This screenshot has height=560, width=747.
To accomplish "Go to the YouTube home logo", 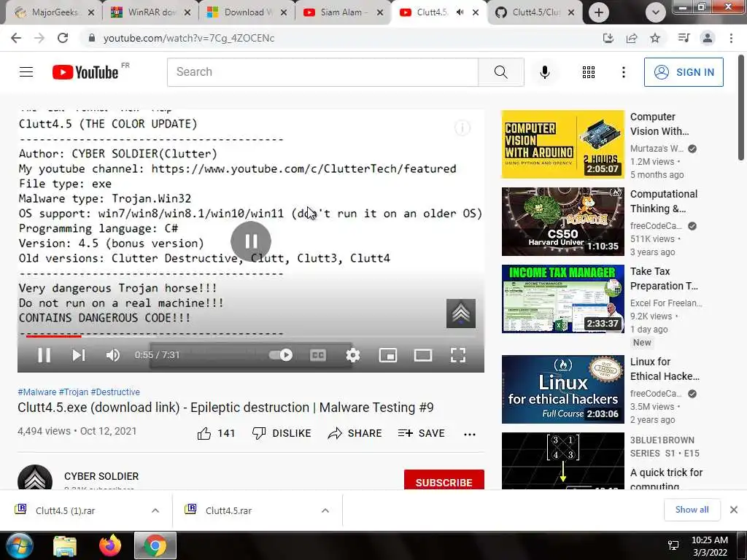I will [x=86, y=72].
